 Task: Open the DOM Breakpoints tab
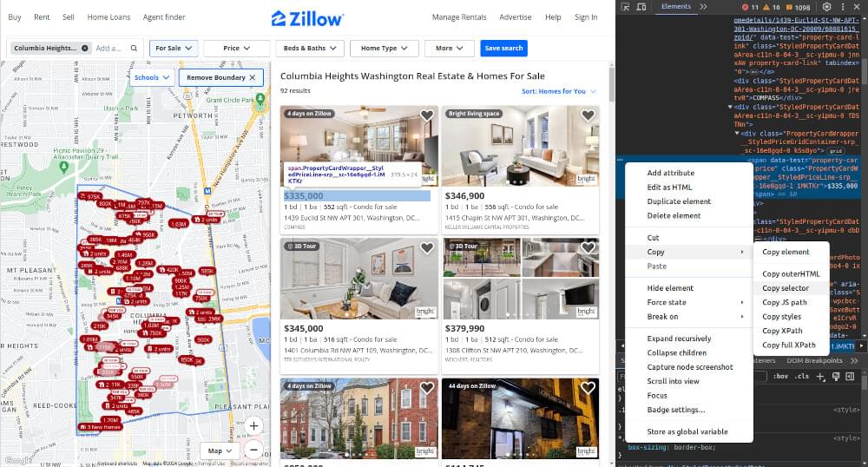tap(814, 361)
